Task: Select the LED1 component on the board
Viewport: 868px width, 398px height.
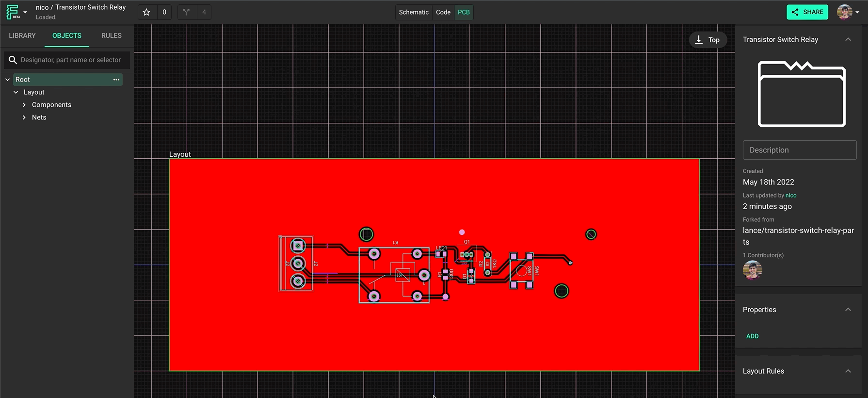Action: pyautogui.click(x=441, y=253)
